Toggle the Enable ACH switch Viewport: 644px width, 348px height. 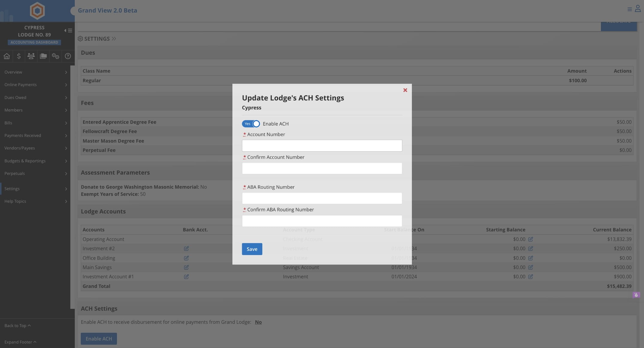coord(251,124)
